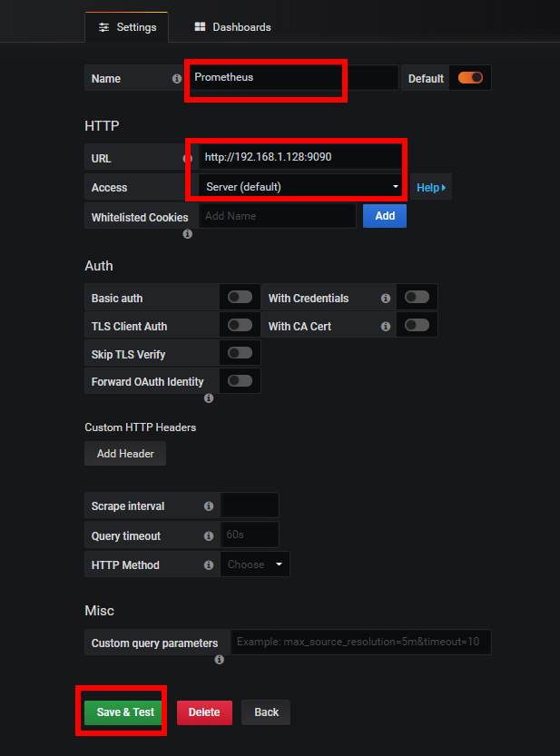
Task: Click the Query timeout info icon
Action: click(x=209, y=536)
